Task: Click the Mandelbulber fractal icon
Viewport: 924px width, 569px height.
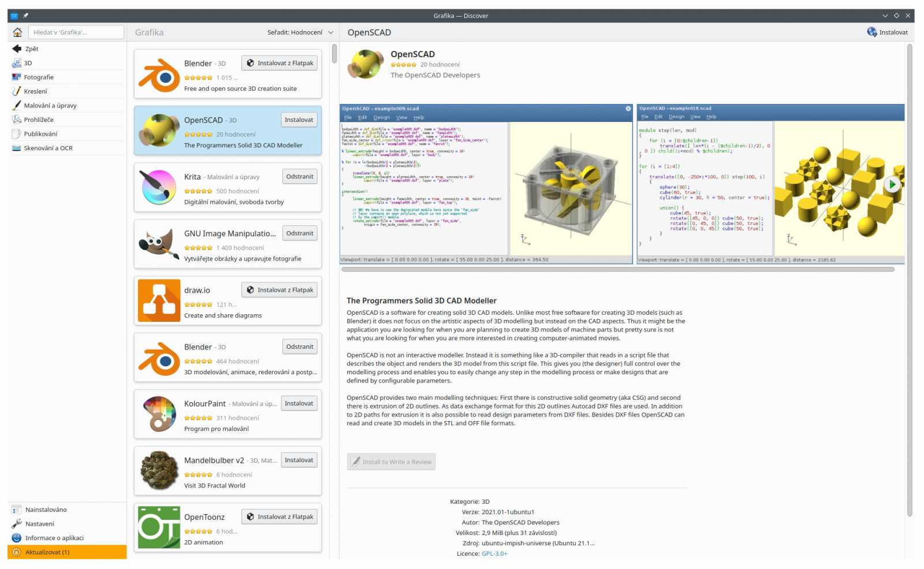Action: (x=159, y=471)
